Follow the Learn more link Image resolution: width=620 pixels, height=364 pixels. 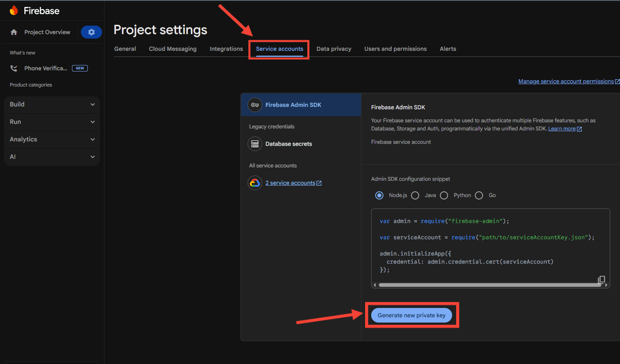(x=562, y=129)
